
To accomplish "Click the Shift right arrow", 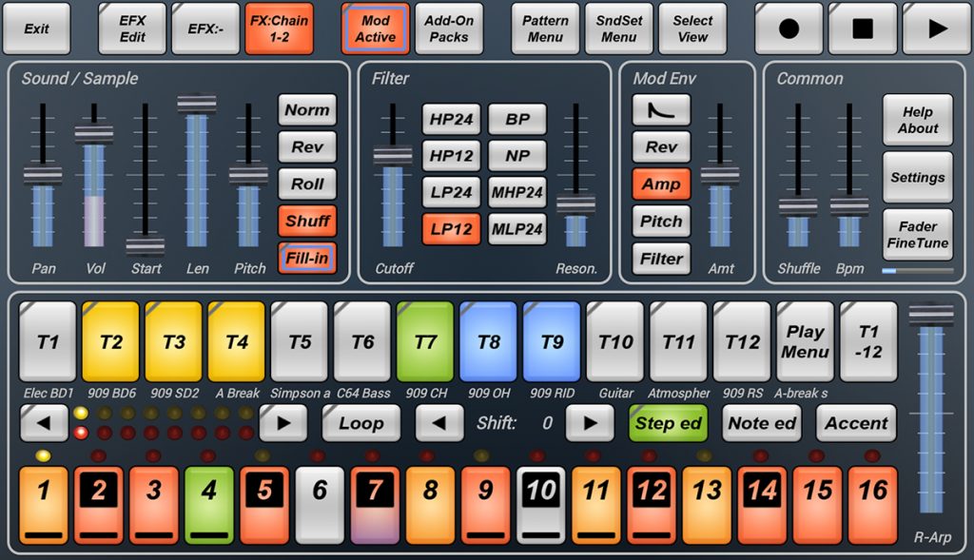I will point(590,423).
